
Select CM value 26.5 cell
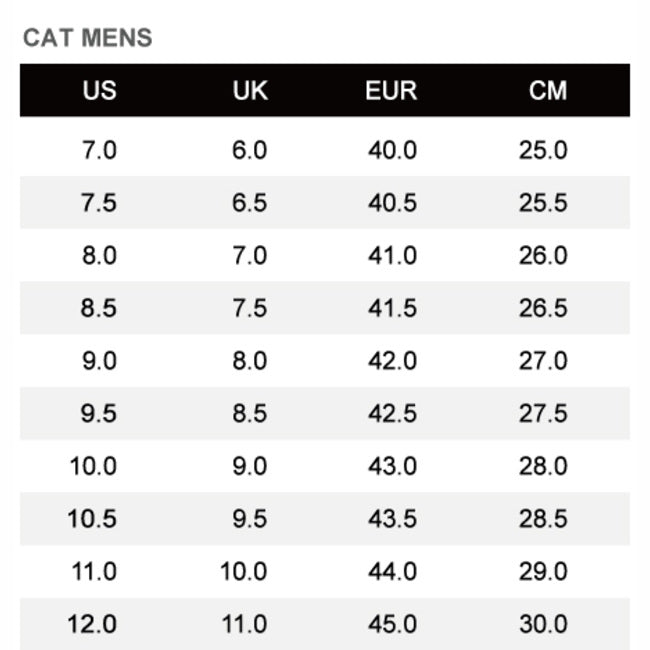tap(543, 308)
